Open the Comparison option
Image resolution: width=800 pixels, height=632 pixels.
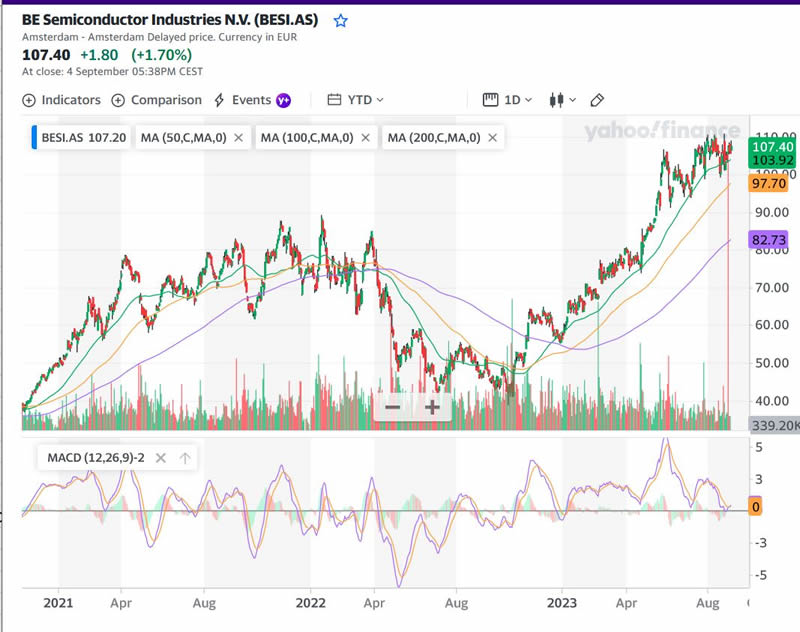pyautogui.click(x=157, y=100)
